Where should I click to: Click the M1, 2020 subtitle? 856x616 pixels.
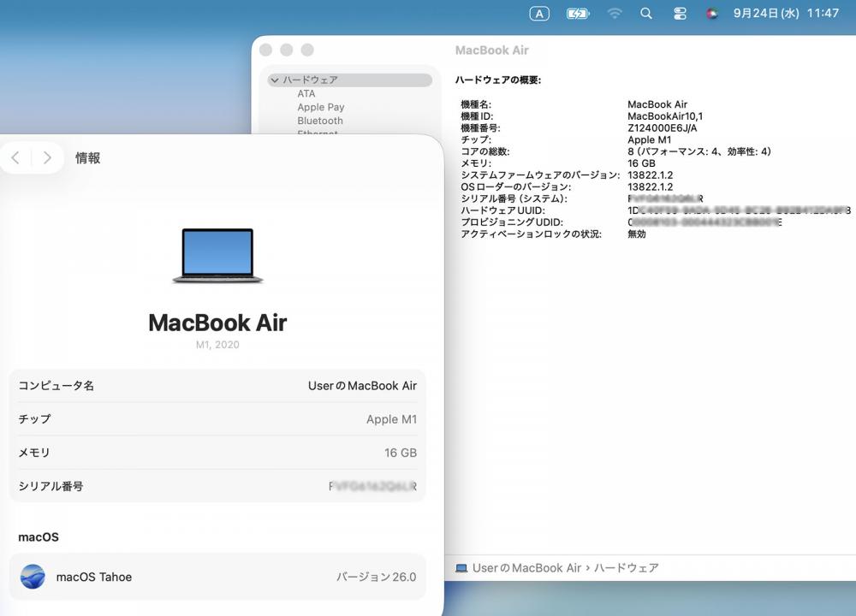(x=217, y=345)
